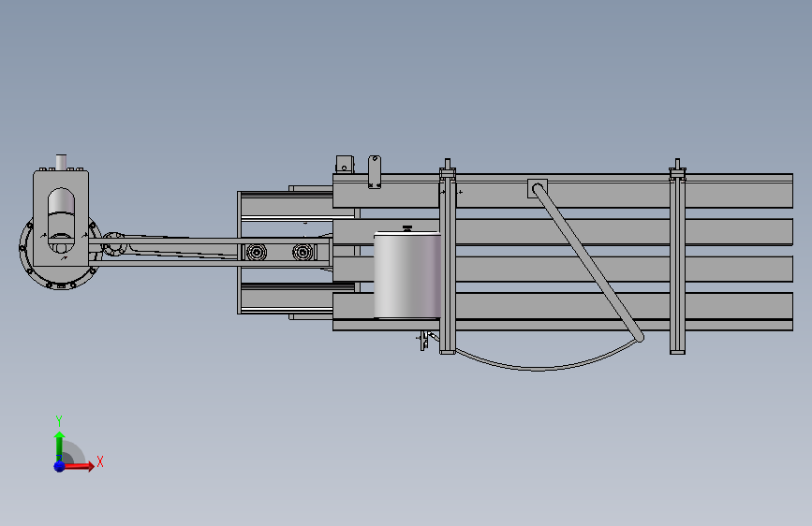This screenshot has width=812, height=526.
Task: Pick the diagonal guide bar across the rails
Action: click(589, 264)
